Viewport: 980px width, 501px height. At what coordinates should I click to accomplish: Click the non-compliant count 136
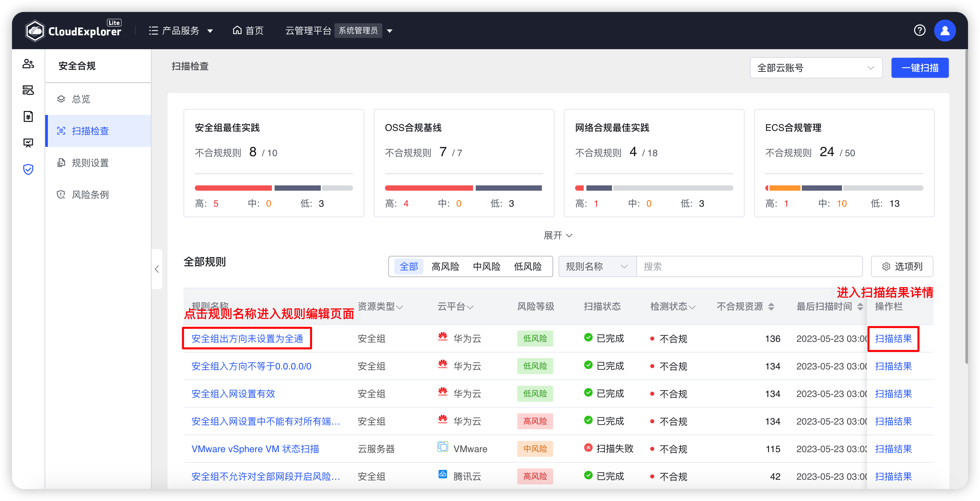(772, 339)
